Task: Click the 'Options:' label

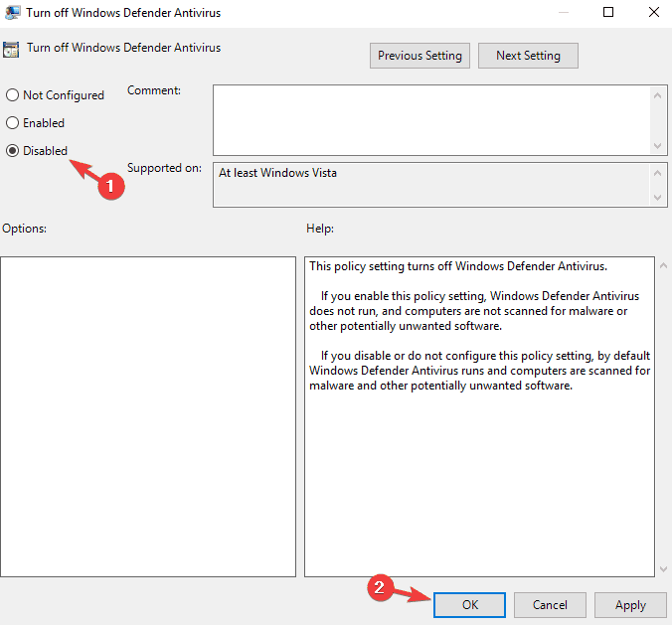Action: pos(25,229)
